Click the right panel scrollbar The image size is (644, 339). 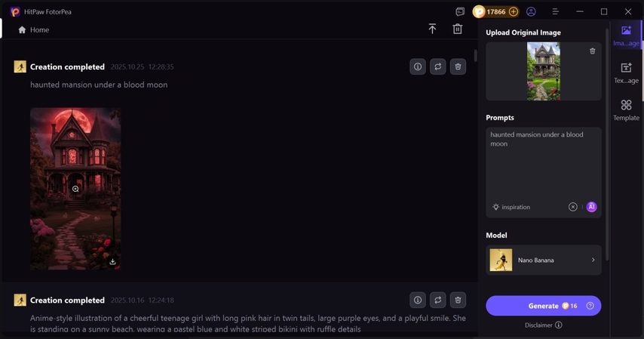pos(608,144)
